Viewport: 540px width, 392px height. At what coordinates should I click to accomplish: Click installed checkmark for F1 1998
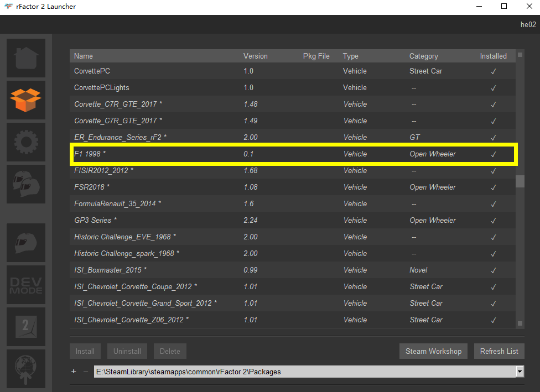point(493,154)
